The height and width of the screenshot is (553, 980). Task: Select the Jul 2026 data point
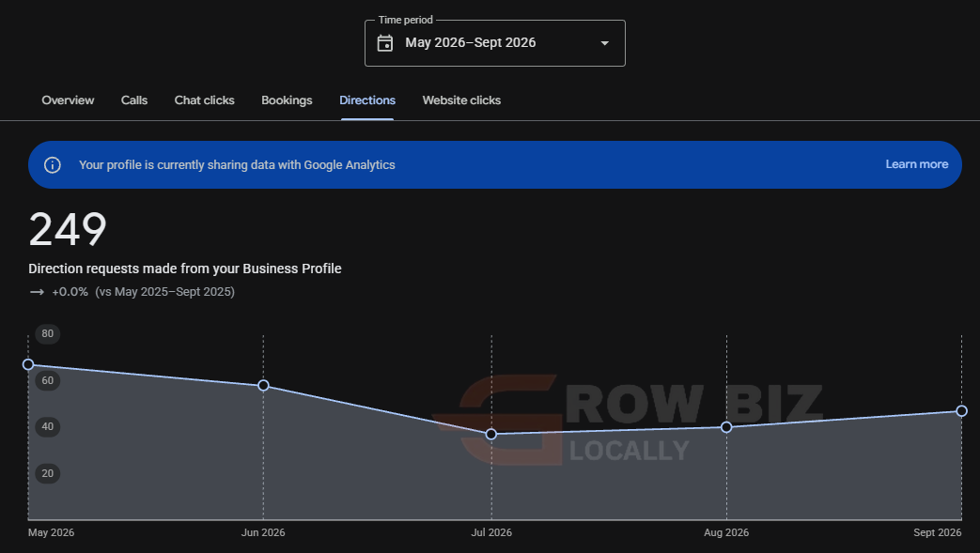(x=491, y=434)
